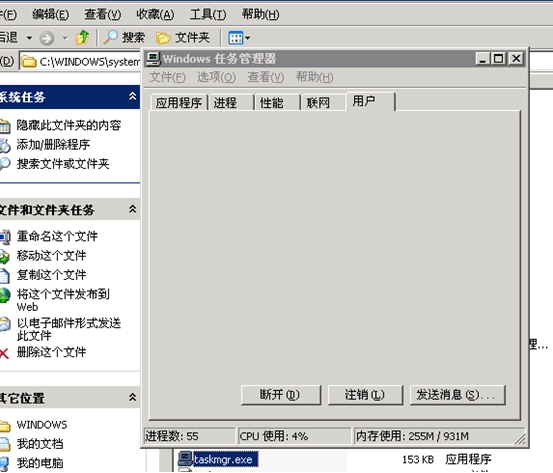Click the 发送消息(S)... button
Viewport: 553px width, 473px height.
(457, 395)
